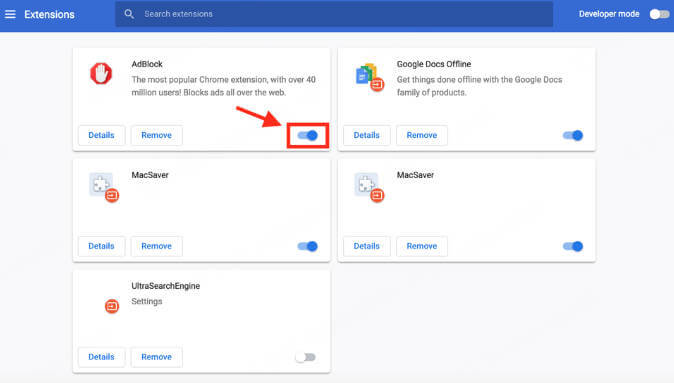Screen dimensions: 674x383
Task: Click the Extensions page title
Action: coord(49,15)
